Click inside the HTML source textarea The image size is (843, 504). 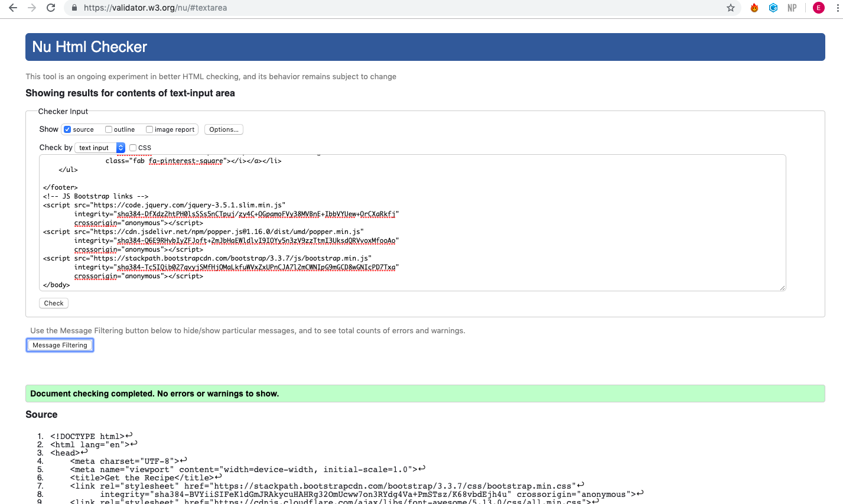click(412, 223)
